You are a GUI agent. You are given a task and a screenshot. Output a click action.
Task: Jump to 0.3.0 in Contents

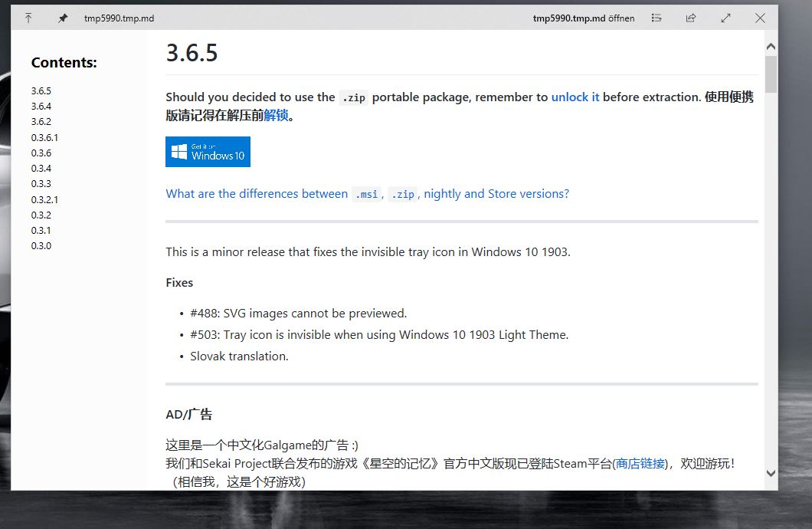(41, 246)
